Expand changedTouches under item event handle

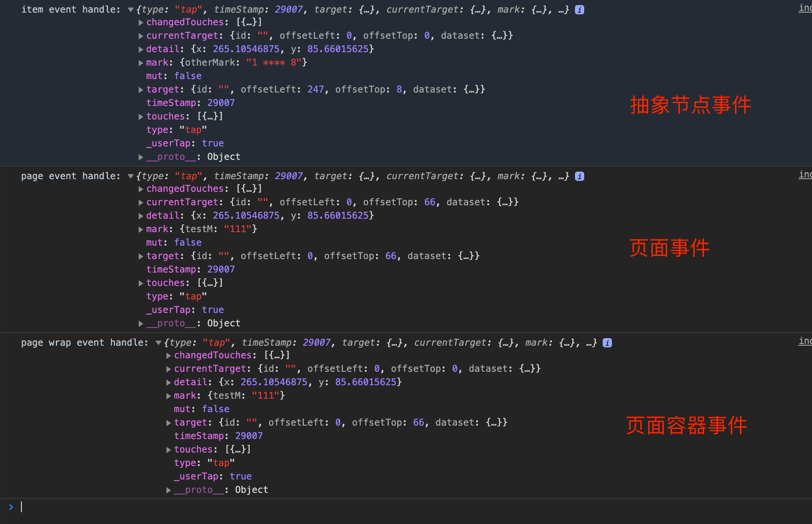[x=141, y=22]
